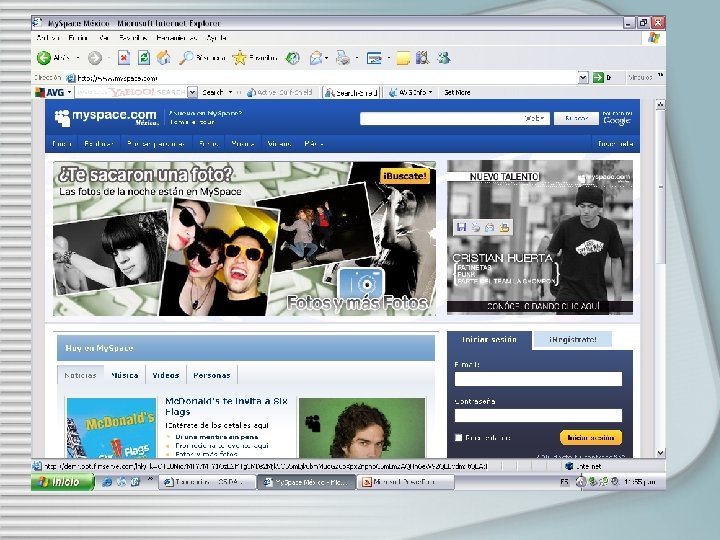Switch to the Videos tab in Hoy en MySpace
The width and height of the screenshot is (720, 540).
tap(166, 375)
